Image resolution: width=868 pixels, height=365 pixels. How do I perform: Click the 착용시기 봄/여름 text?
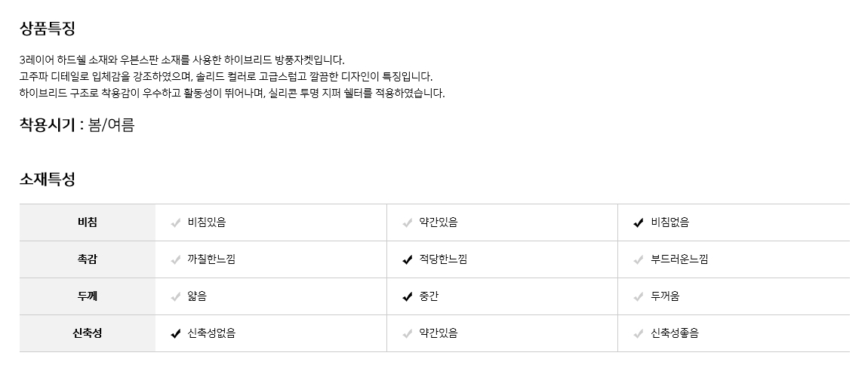click(x=77, y=125)
